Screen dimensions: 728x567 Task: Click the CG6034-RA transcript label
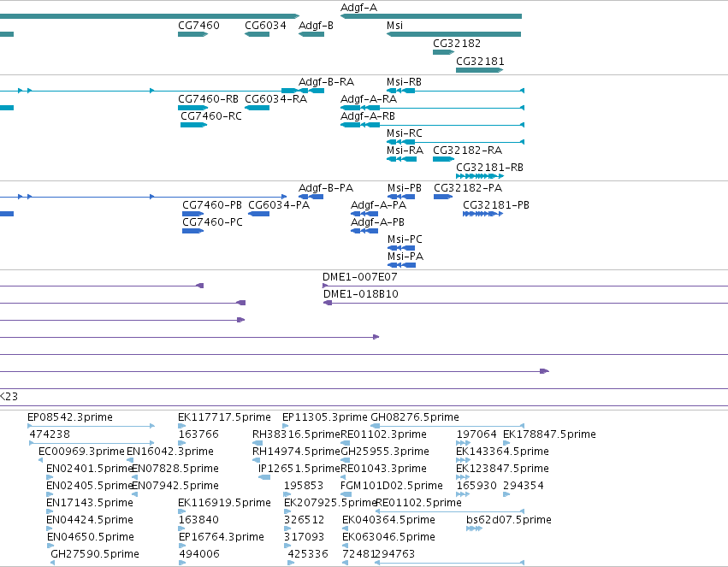coord(275,99)
